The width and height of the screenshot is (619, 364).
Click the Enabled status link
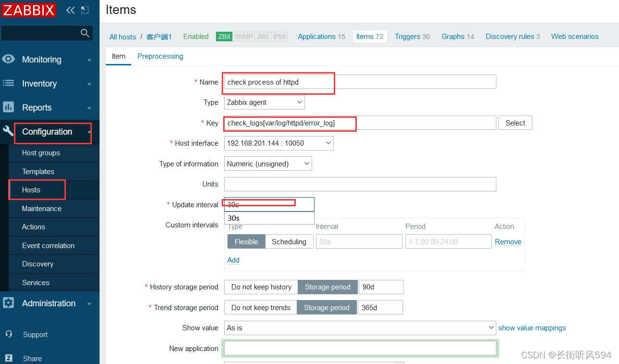[x=196, y=37]
